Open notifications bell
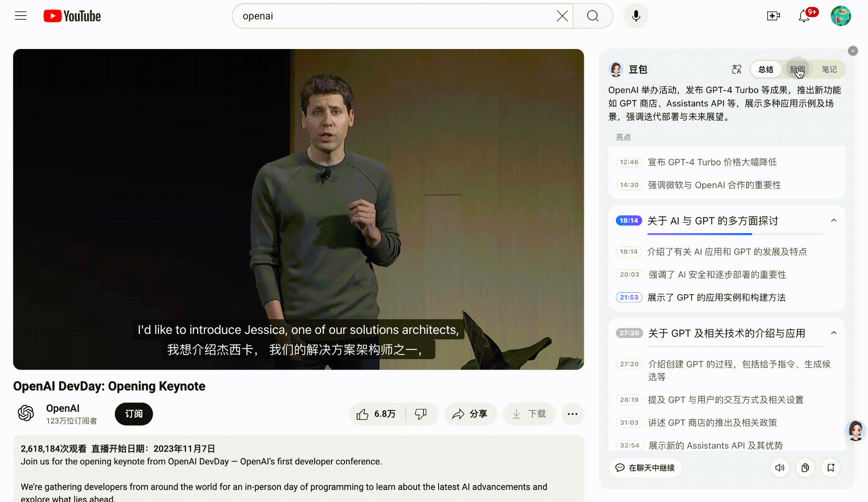The width and height of the screenshot is (868, 502). pyautogui.click(x=804, y=16)
